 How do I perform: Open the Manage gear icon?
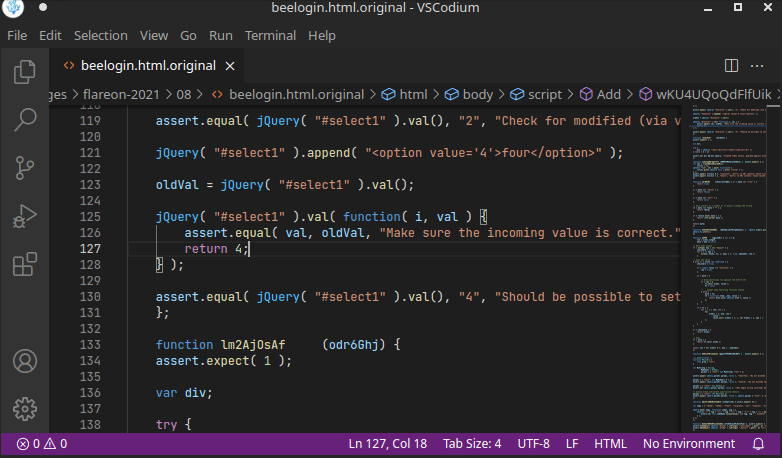pyautogui.click(x=24, y=409)
